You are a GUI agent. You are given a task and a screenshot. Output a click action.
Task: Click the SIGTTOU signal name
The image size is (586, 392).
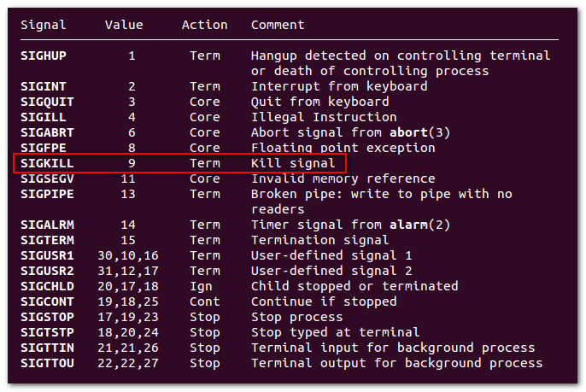47,363
